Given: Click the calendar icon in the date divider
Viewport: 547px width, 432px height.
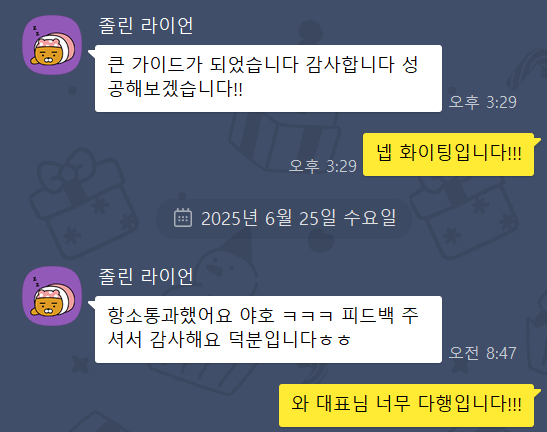Looking at the screenshot, I should pyautogui.click(x=183, y=218).
